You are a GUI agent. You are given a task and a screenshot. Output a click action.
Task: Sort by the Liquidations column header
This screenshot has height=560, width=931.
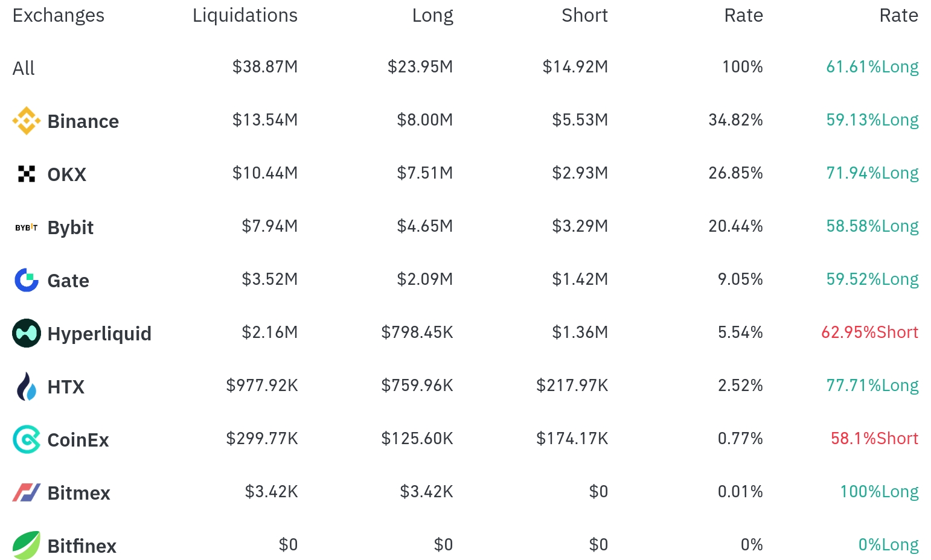click(245, 15)
